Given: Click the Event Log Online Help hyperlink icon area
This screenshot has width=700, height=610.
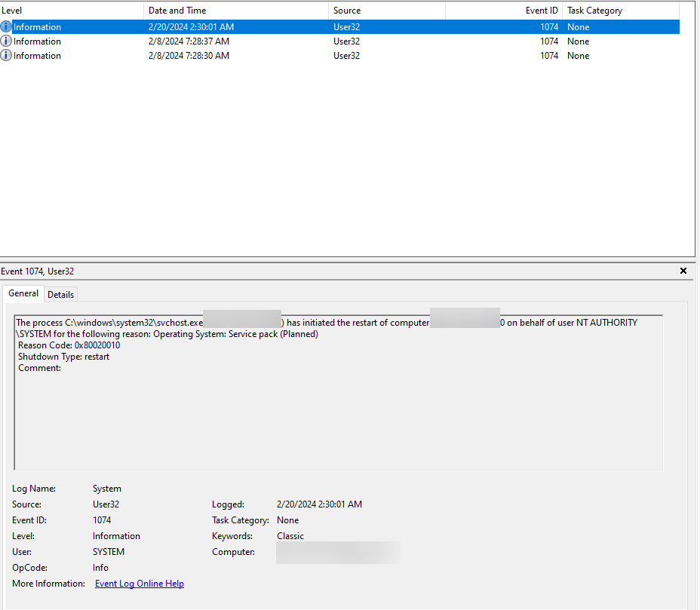Looking at the screenshot, I should (139, 583).
